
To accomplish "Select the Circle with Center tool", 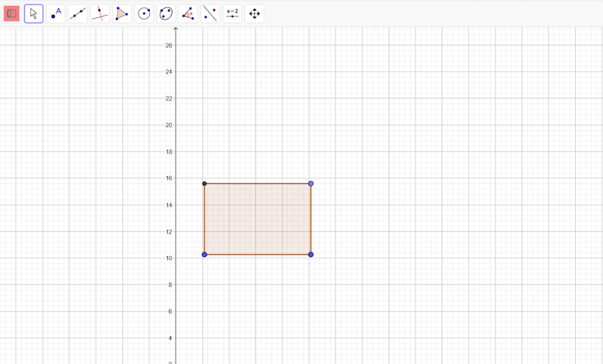I will (144, 14).
